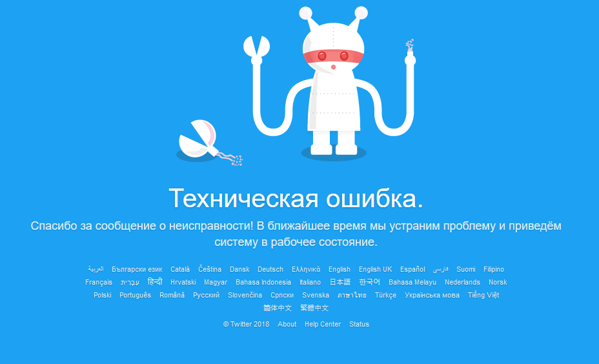This screenshot has width=599, height=364.
Task: Select Bahasa Indonesia language link
Action: pyautogui.click(x=263, y=282)
